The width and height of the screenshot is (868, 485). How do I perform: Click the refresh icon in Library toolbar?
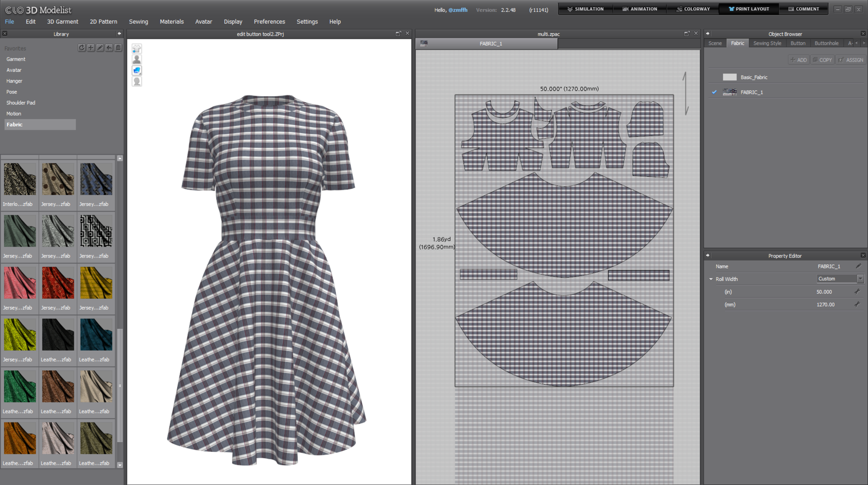point(82,48)
